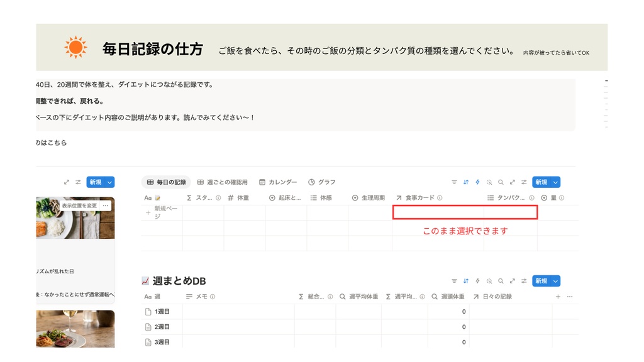Click the ellipsis menu on the salmon meal card

[106, 206]
